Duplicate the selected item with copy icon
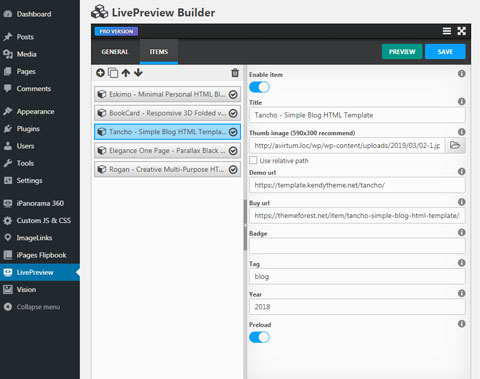480x379 pixels. 113,73
